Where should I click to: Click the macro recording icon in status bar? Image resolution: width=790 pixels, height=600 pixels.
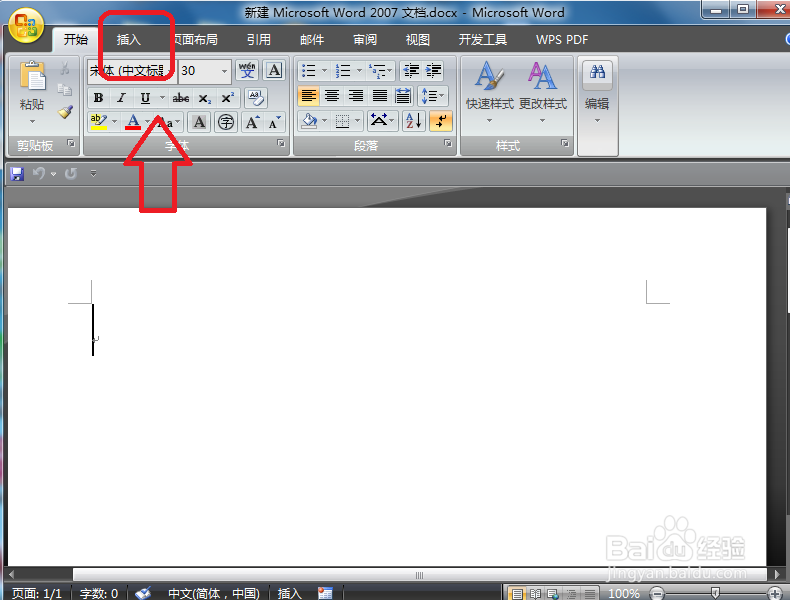[325, 593]
